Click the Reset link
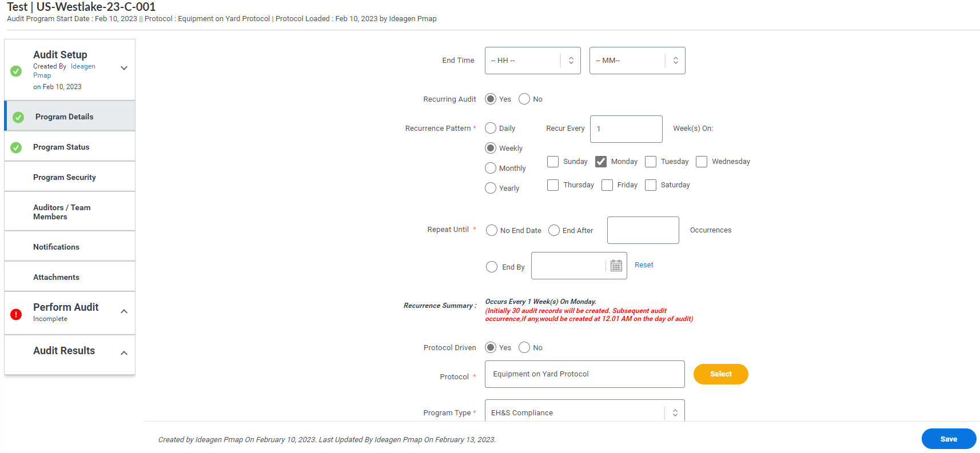The image size is (980, 453). (644, 265)
